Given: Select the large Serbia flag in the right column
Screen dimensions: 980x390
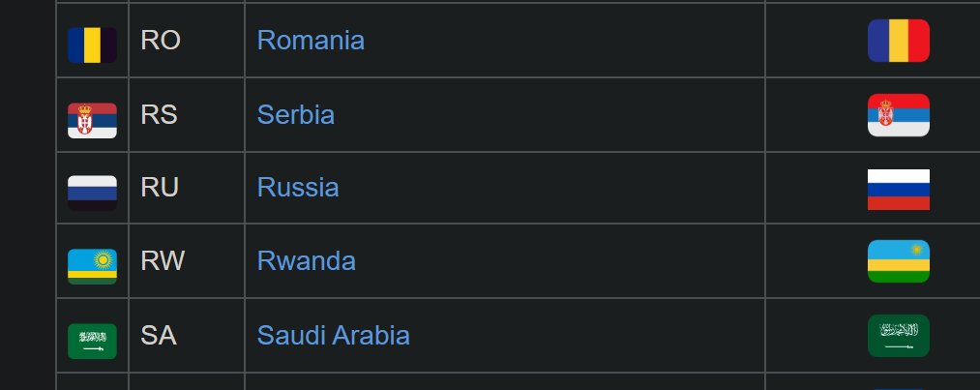Looking at the screenshot, I should (x=898, y=115).
